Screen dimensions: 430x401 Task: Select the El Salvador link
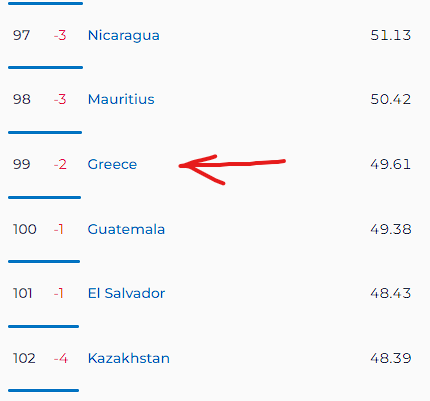click(x=126, y=293)
